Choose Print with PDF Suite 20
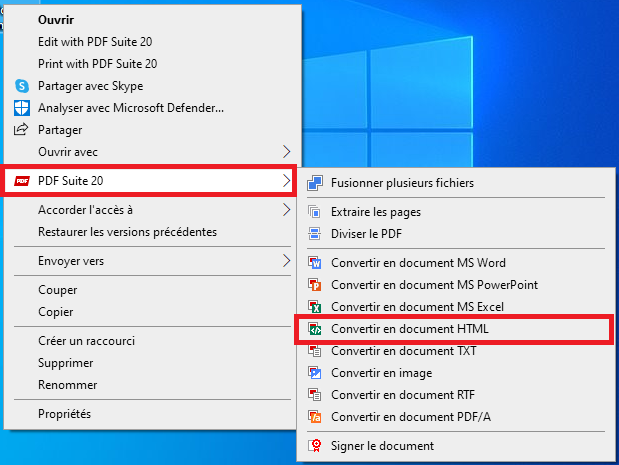 coord(98,64)
